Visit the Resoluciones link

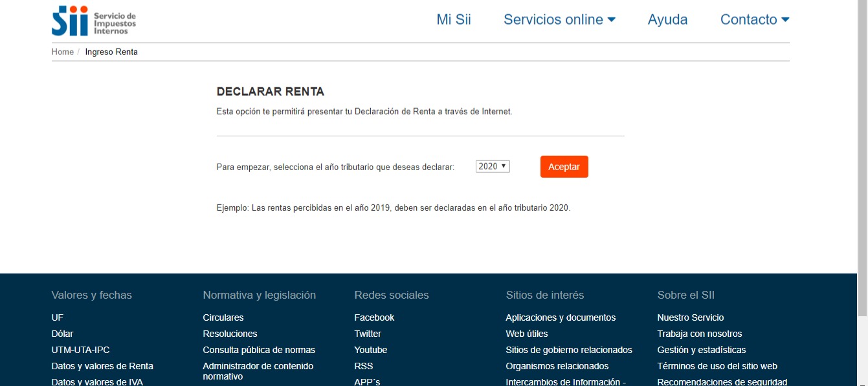[x=230, y=334]
